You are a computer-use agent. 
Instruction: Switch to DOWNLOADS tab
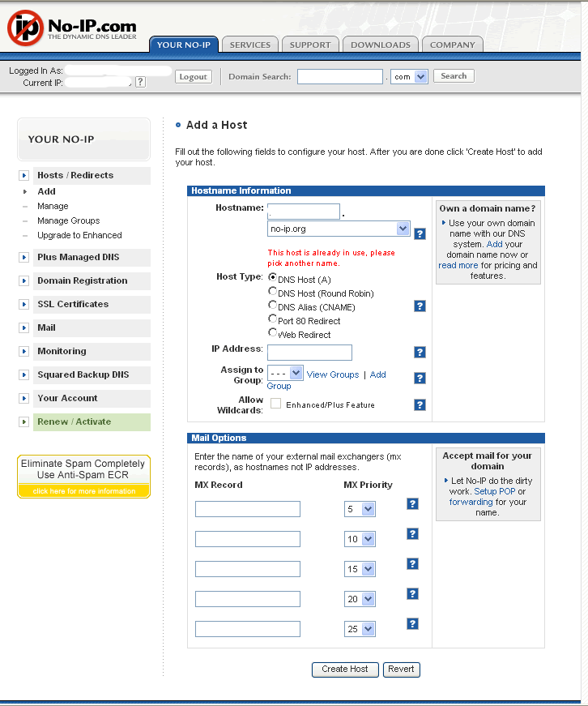[x=381, y=45]
